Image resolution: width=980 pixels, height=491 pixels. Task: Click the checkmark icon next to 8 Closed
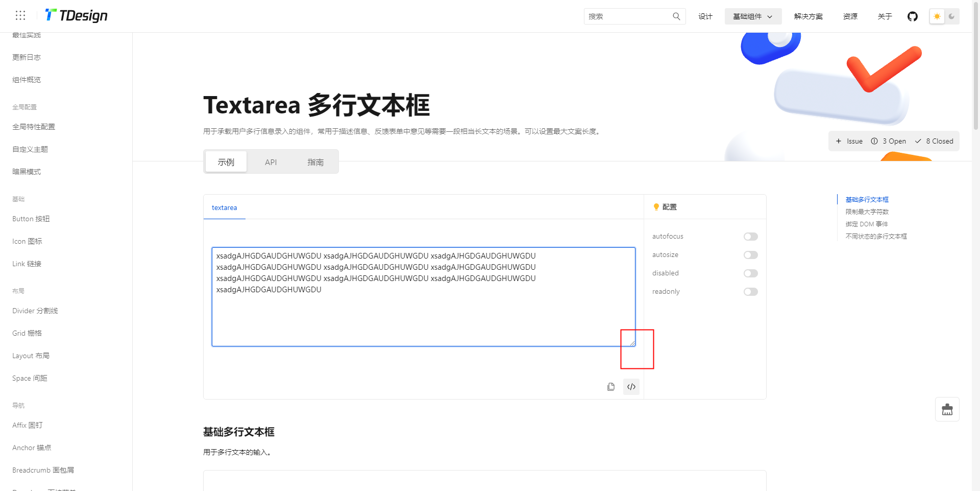[x=918, y=141]
